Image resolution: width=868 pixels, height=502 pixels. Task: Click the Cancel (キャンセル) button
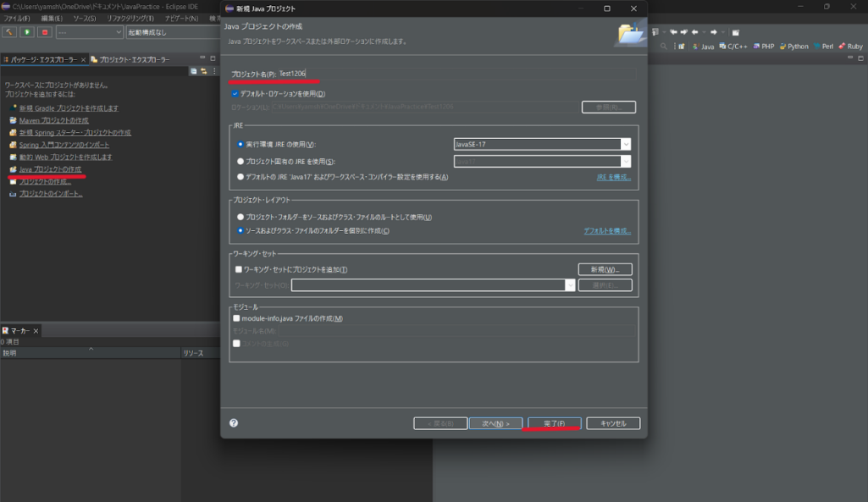pyautogui.click(x=613, y=423)
